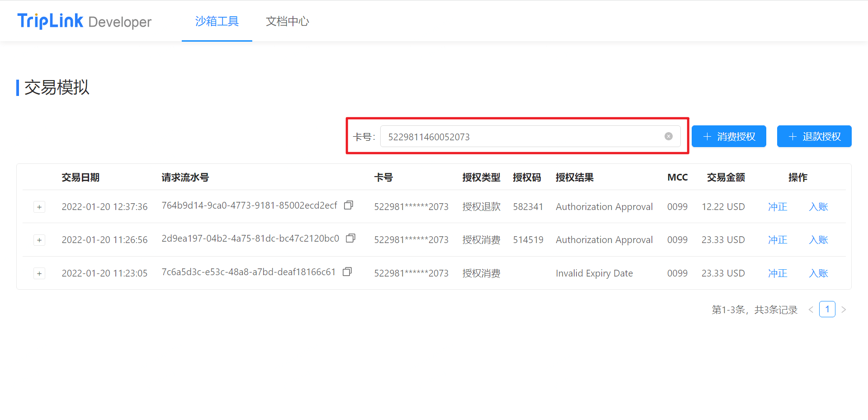
Task: Click the 消费授权 button
Action: pyautogui.click(x=729, y=137)
